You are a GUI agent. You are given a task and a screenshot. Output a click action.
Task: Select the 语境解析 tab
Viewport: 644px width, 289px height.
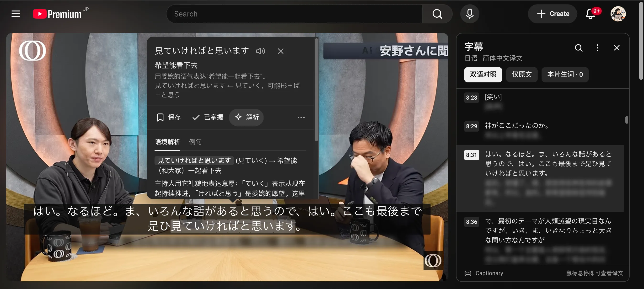pyautogui.click(x=167, y=142)
